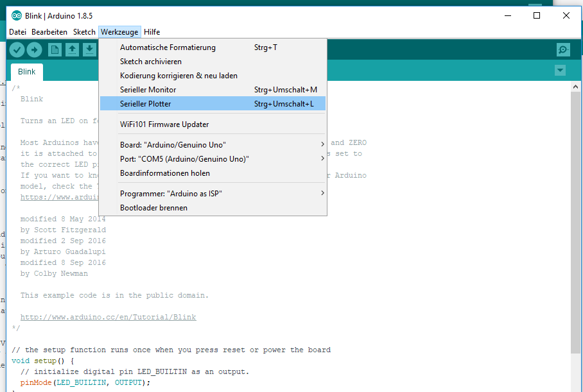Open the Sketch menu
This screenshot has height=392, width=583.
[84, 32]
